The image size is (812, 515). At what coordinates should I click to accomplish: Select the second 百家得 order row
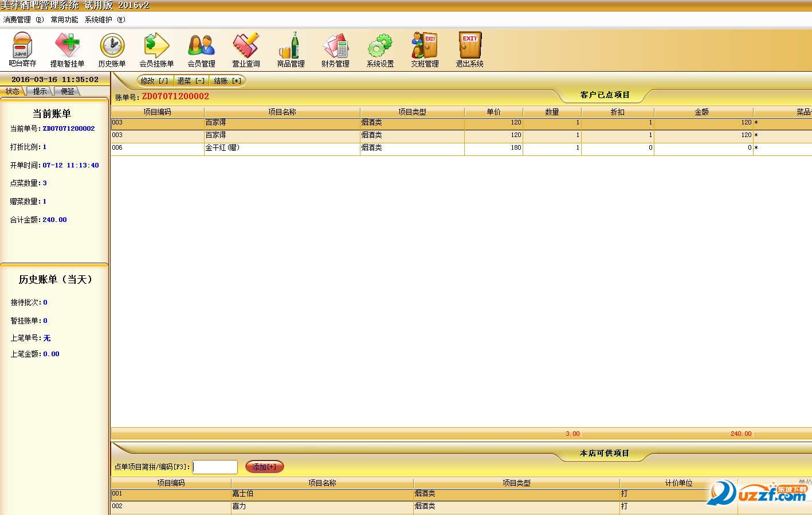pos(461,136)
